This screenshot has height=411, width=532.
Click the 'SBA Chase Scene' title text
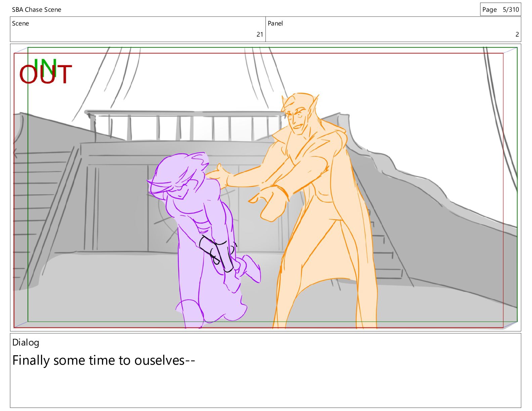[x=37, y=10]
